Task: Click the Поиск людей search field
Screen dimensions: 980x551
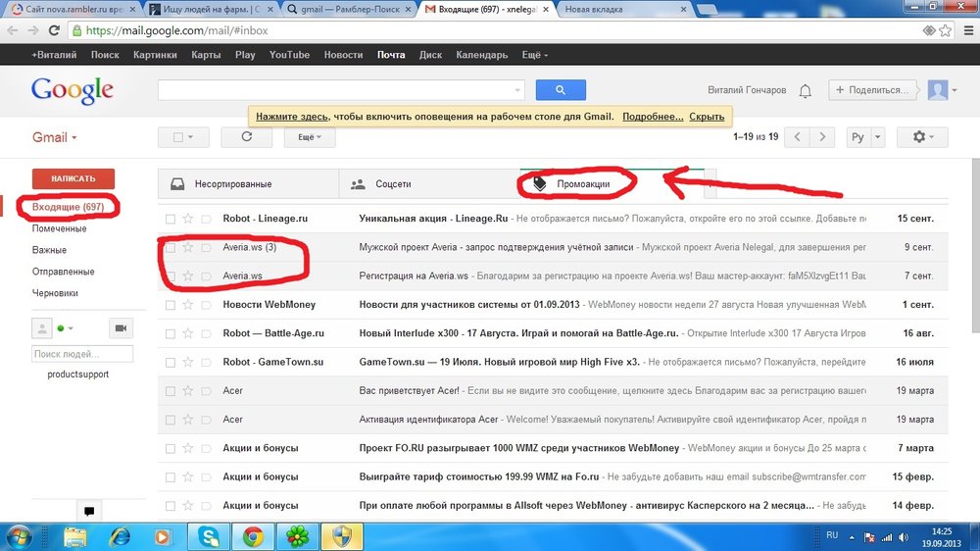Action: tap(82, 354)
